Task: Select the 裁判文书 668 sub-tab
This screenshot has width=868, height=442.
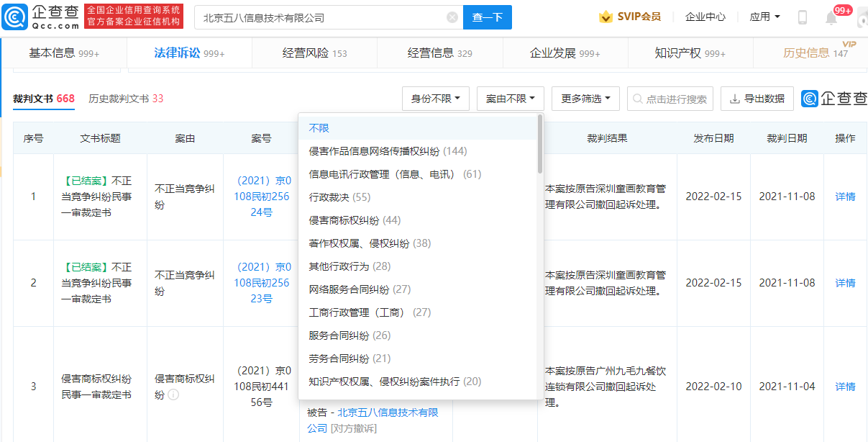Action: 44,99
